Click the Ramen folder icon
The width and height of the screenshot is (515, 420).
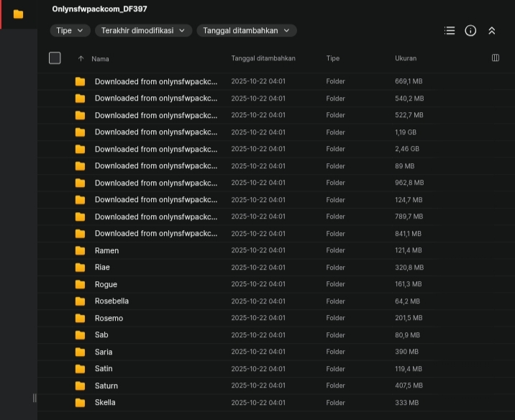80,250
